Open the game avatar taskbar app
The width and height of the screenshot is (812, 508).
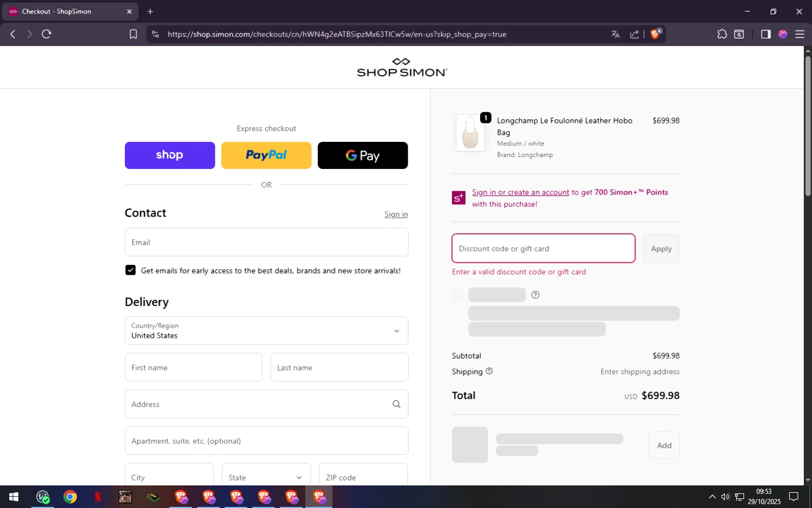pyautogui.click(x=125, y=497)
